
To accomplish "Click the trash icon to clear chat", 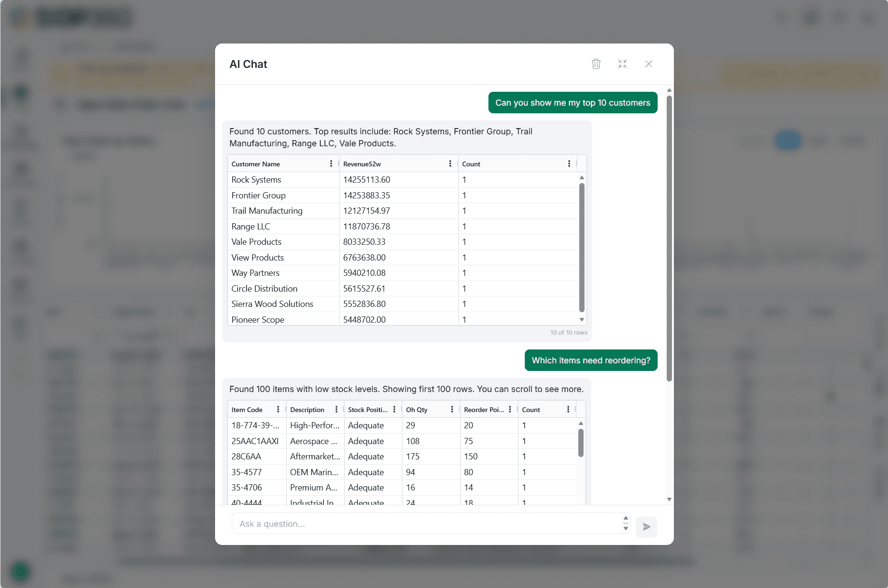I will pyautogui.click(x=596, y=64).
